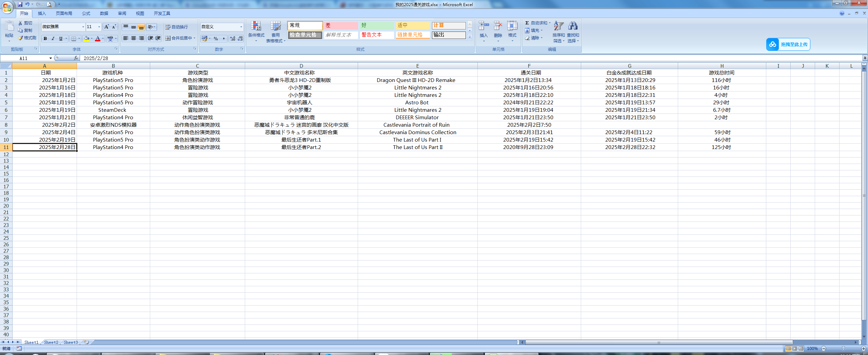Image resolution: width=868 pixels, height=355 pixels.
Task: Open the Sheet2 worksheet tab
Action: (x=51, y=342)
